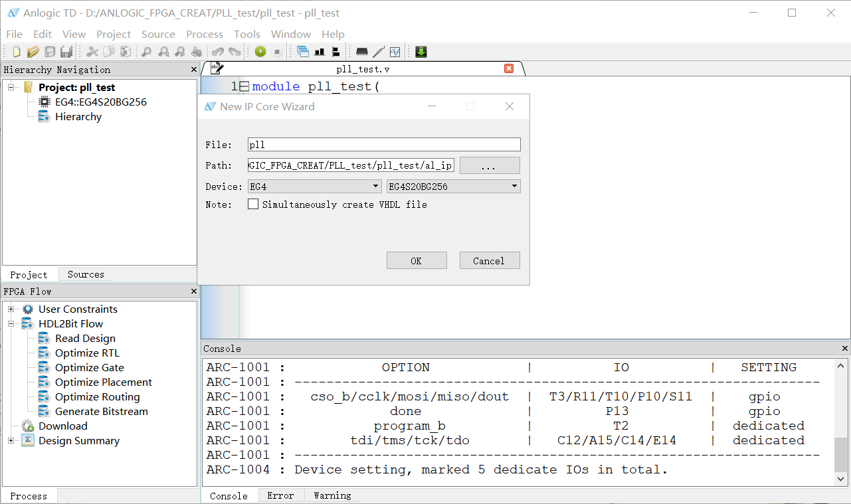Select the Download flow item
Image resolution: width=851 pixels, height=504 pixels.
pyautogui.click(x=62, y=426)
